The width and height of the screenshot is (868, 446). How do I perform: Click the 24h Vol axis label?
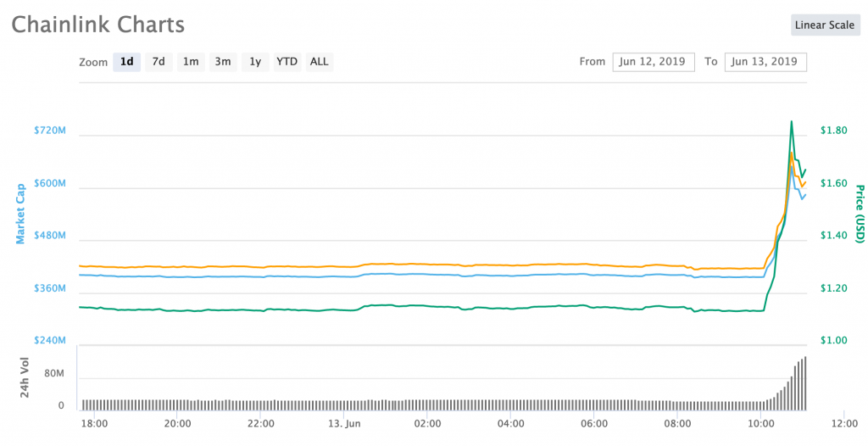coord(25,378)
